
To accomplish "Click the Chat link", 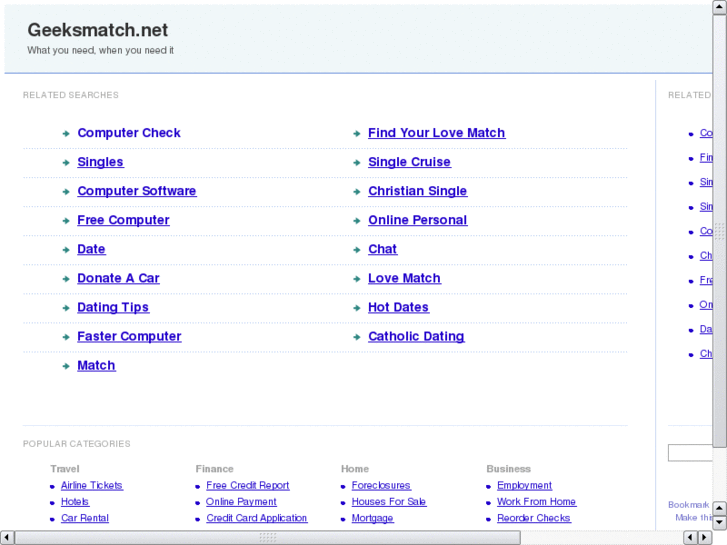I will point(382,249).
